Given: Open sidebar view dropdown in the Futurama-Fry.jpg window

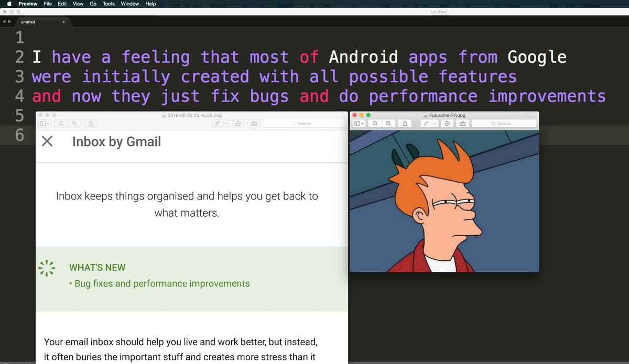Looking at the screenshot, I should click(359, 124).
